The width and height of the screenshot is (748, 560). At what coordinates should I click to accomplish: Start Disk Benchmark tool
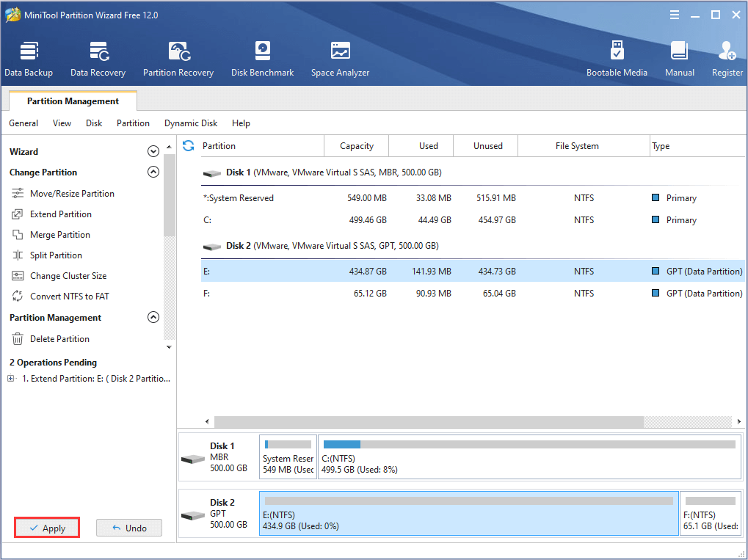click(x=262, y=59)
